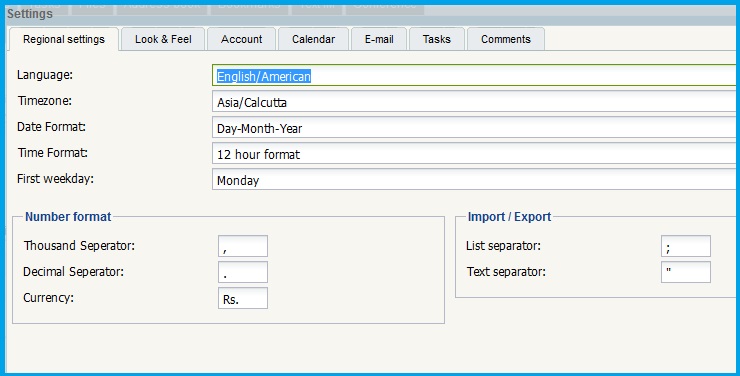Open the Time Format combo showing 12 hour format
This screenshot has width=740, height=376.
pyautogui.click(x=473, y=153)
